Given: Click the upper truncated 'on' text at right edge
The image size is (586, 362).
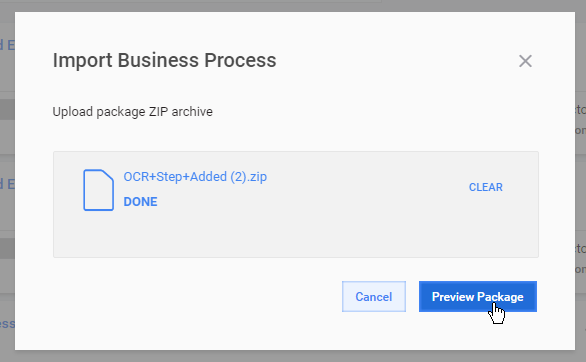Looking at the screenshot, I should click(x=580, y=130).
